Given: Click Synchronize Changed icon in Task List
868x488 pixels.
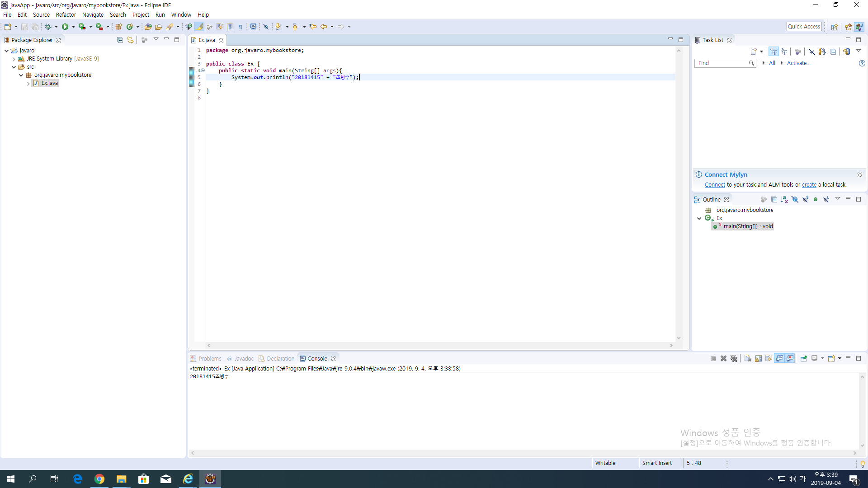Looking at the screenshot, I should point(846,52).
